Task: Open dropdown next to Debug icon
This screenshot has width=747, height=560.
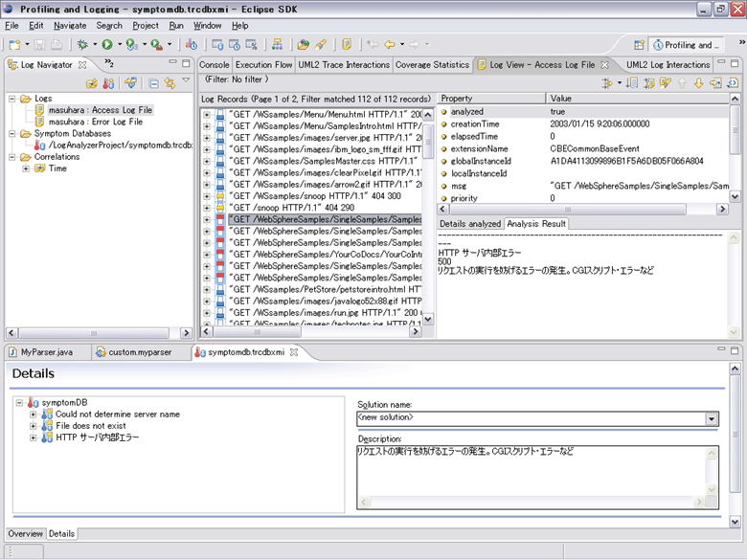Action: click(95, 45)
